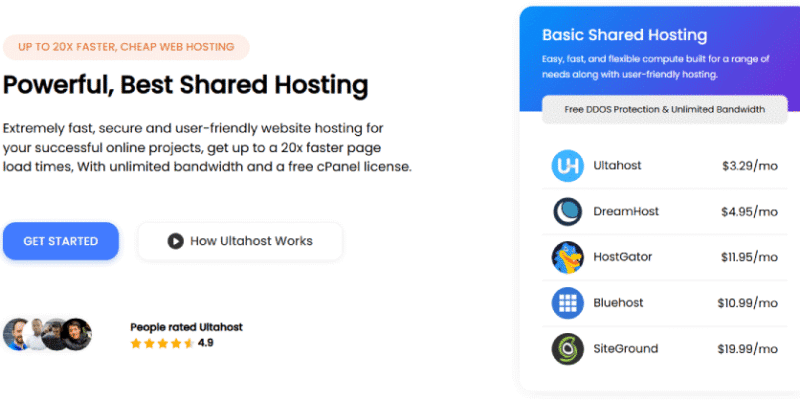
Task: Select the HostGator alligator logo
Action: click(567, 258)
